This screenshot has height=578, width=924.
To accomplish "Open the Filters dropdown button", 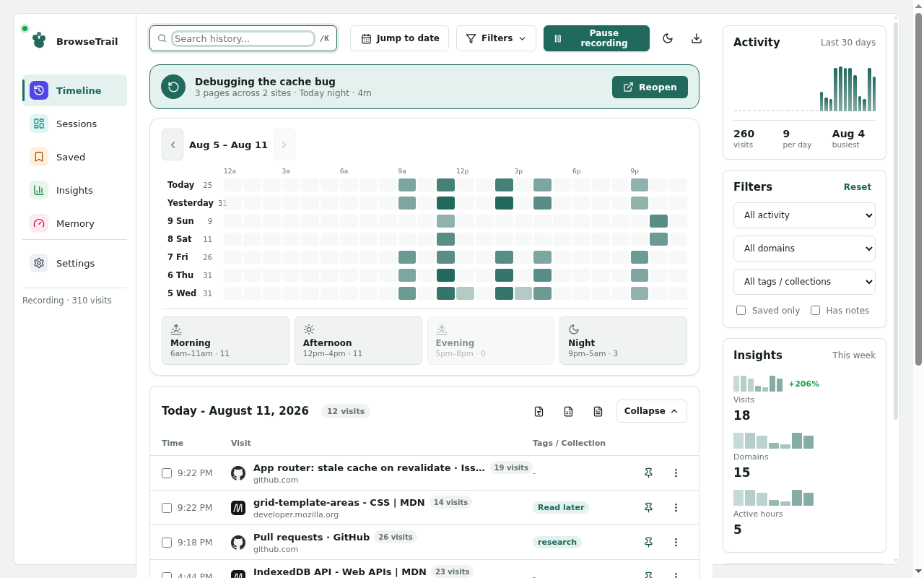I will click(x=496, y=38).
